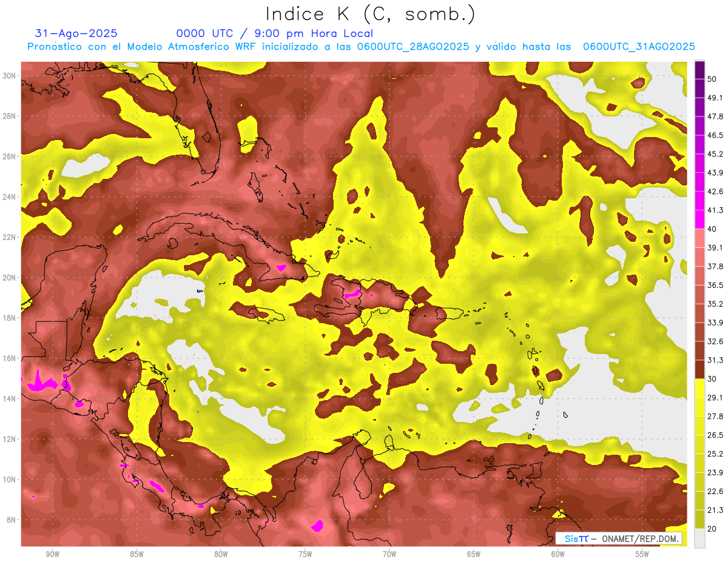The width and height of the screenshot is (728, 562).
Task: Select the '85W' longitude label
Action: point(136,554)
